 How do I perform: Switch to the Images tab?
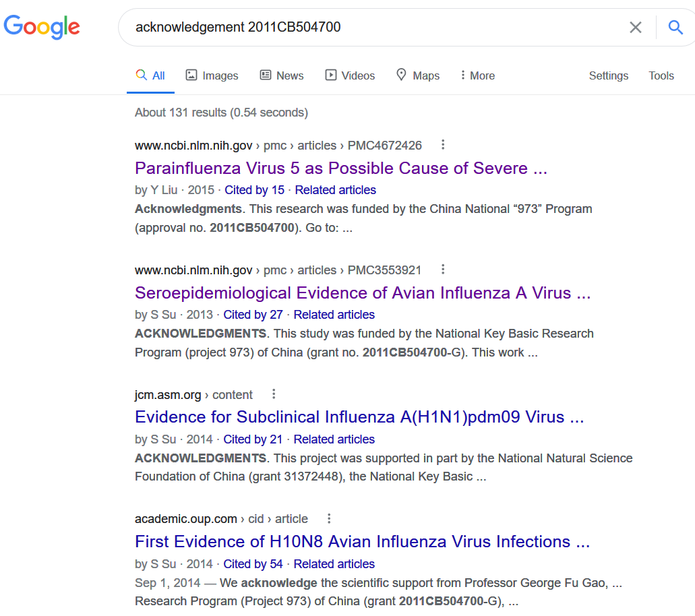212,75
